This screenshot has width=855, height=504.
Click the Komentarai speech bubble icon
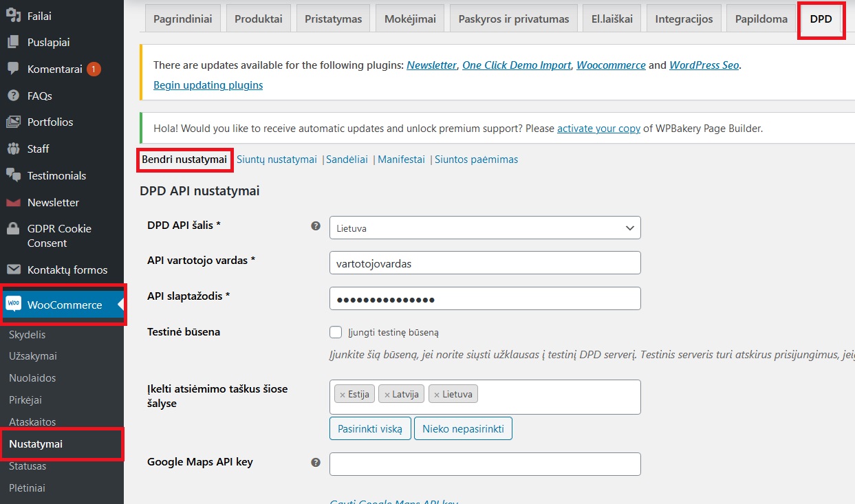tap(13, 69)
